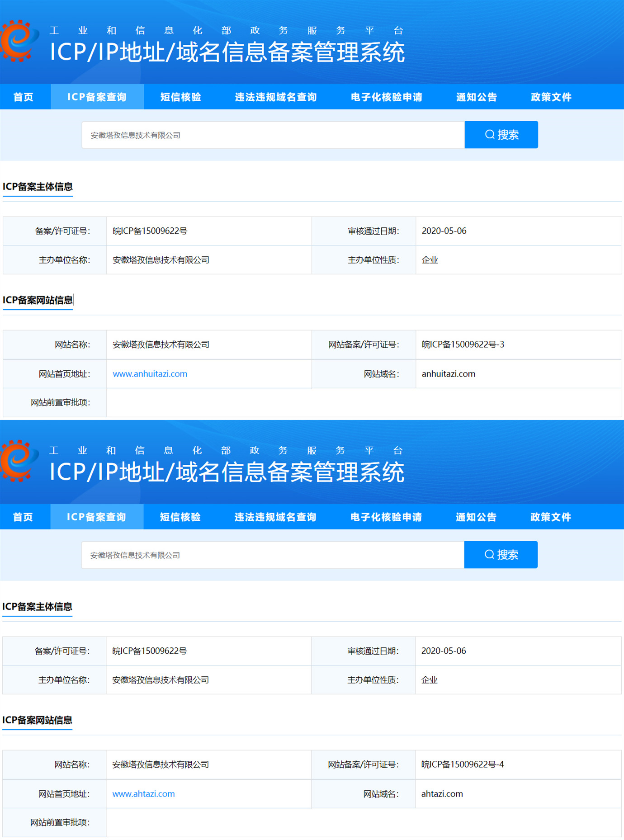The height and width of the screenshot is (840, 624).
Task: Open the www.ahtazi.com homepage link
Action: [x=143, y=794]
